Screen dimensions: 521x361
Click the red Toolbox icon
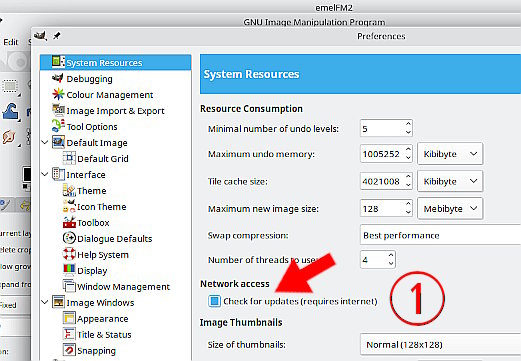tap(69, 222)
